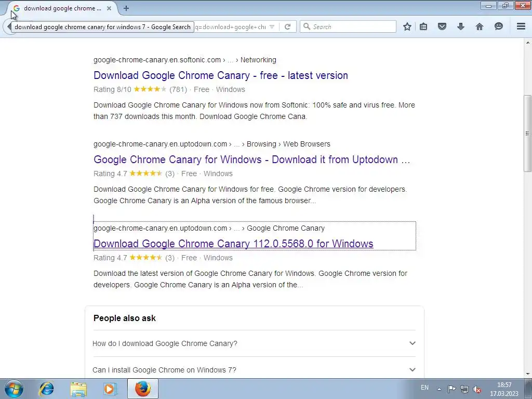Select Firefox taskbar button
Screen dimensions: 532x399
(x=142, y=389)
